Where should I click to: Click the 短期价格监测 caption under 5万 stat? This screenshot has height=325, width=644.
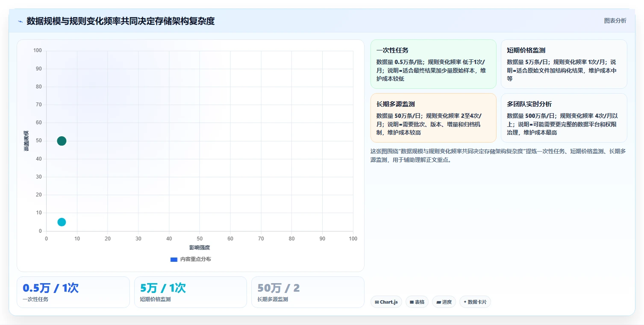(x=156, y=299)
